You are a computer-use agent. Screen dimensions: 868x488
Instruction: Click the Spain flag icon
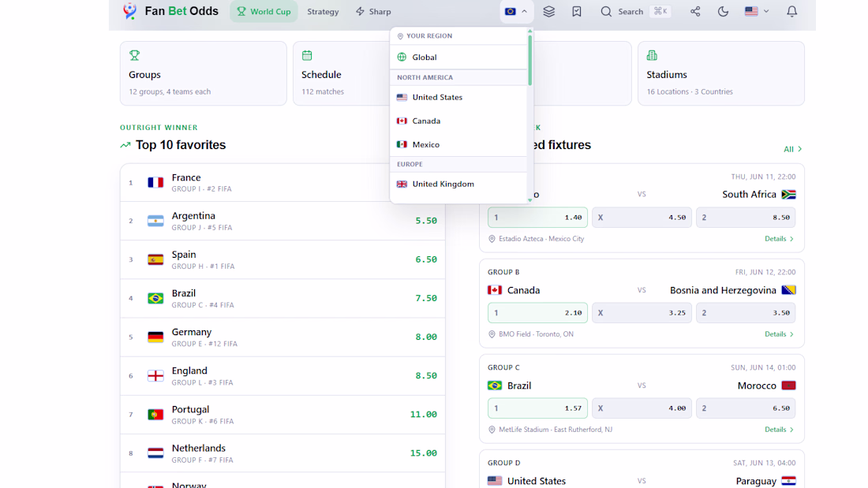point(155,259)
